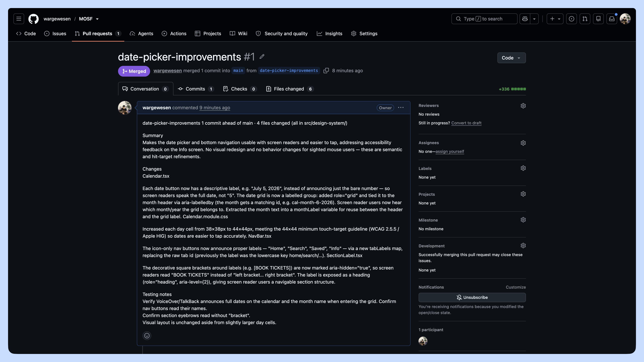Open wargewesen link in merge line
The image size is (644, 362).
tap(168, 71)
